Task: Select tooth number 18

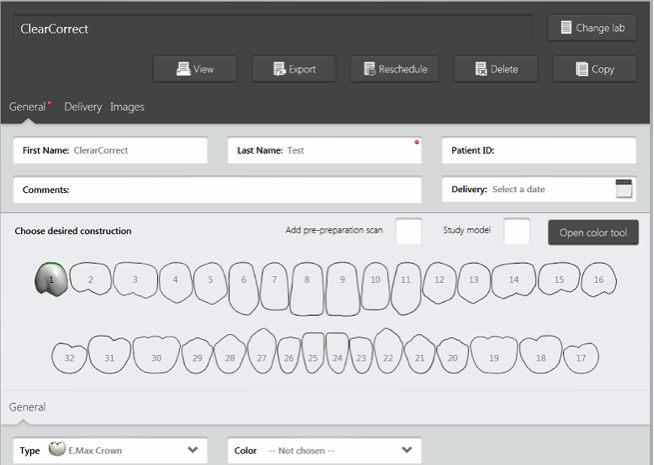Action: 541,354
